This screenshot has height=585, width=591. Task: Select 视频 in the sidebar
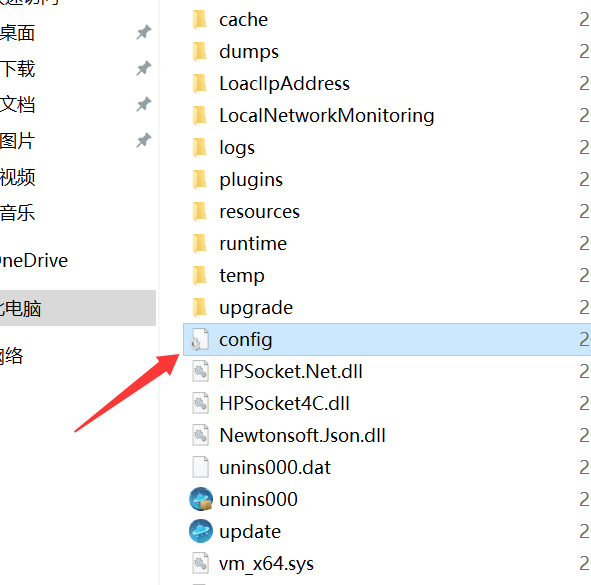pos(18,177)
